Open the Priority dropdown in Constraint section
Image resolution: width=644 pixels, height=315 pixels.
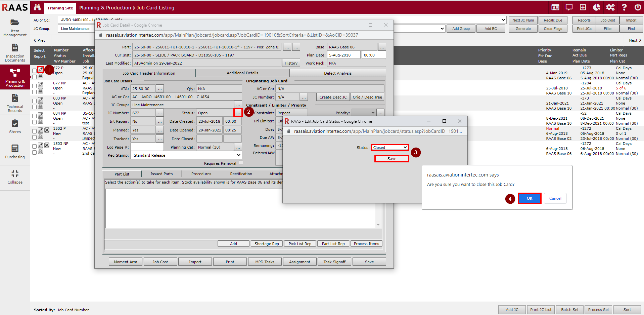(x=364, y=113)
